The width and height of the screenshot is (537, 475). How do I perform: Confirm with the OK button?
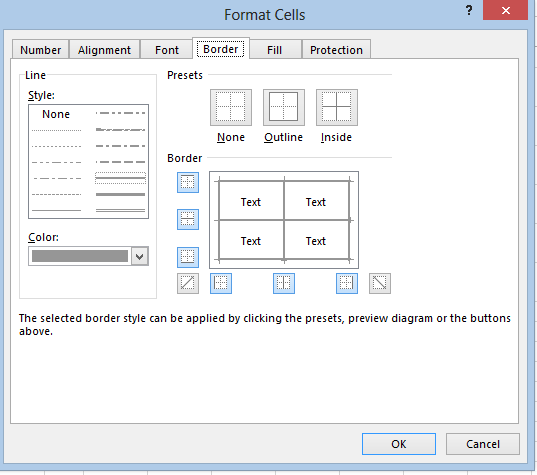coord(399,444)
